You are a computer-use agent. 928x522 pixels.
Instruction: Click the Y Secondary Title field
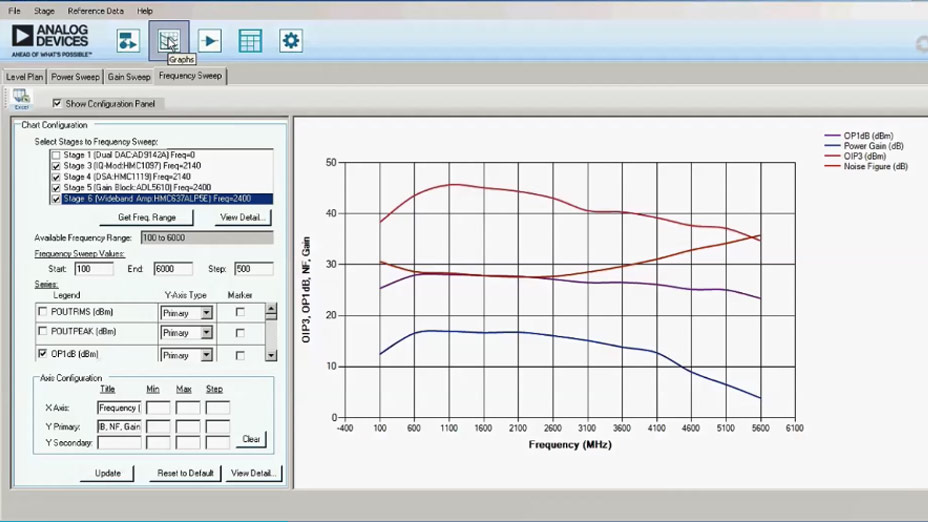(119, 442)
